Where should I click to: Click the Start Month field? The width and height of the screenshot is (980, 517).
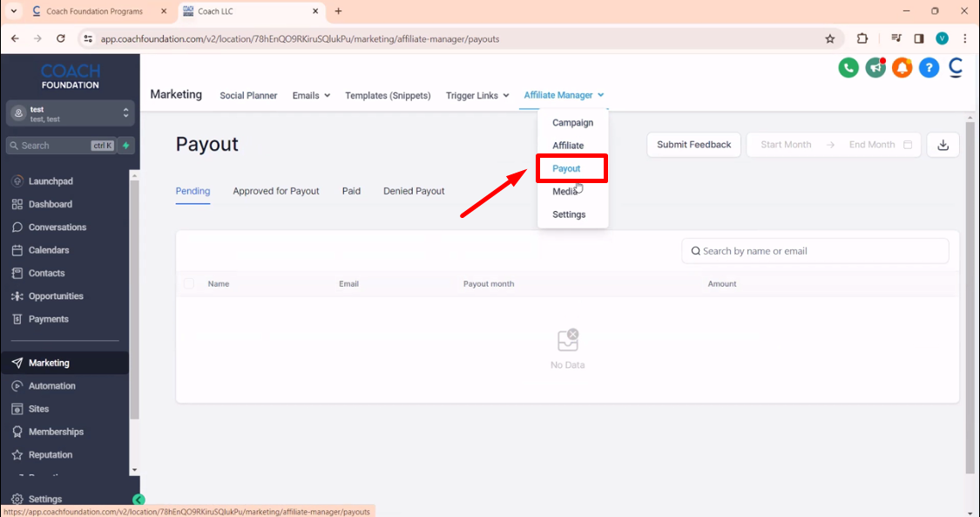pos(786,145)
